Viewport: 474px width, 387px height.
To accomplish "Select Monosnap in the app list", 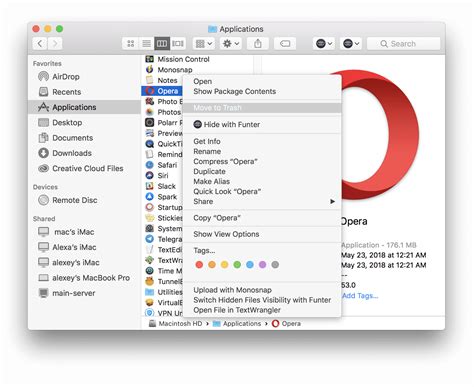I will coord(169,70).
